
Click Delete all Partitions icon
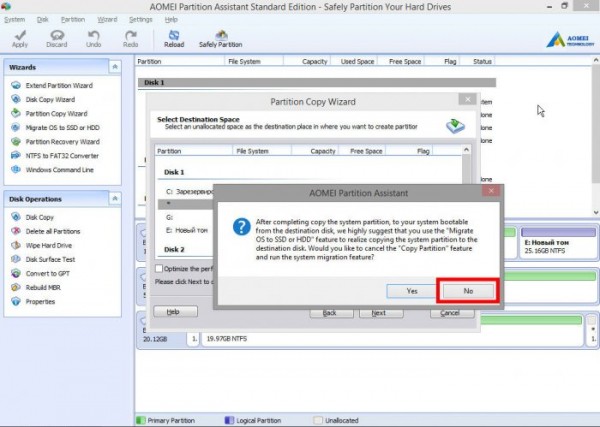[16, 231]
